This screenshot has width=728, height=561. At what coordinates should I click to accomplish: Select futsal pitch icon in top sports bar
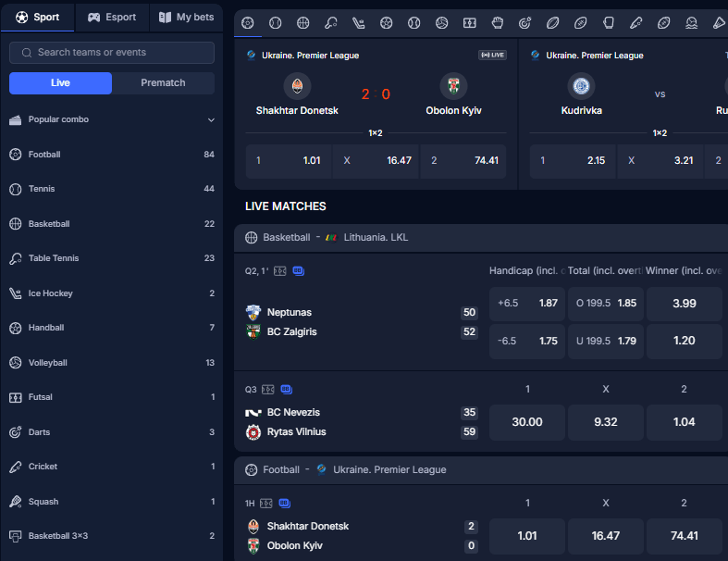click(x=469, y=23)
